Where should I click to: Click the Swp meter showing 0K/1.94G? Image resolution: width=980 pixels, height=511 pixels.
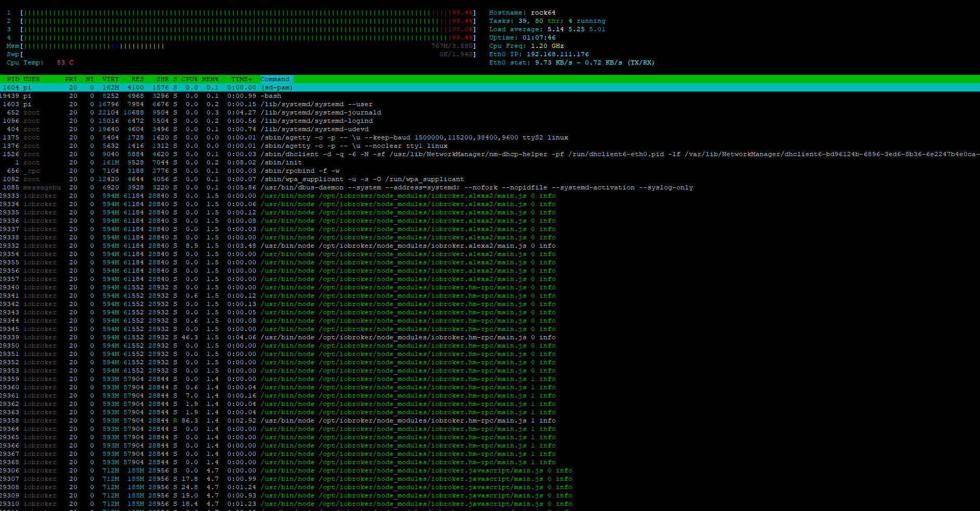coord(241,54)
